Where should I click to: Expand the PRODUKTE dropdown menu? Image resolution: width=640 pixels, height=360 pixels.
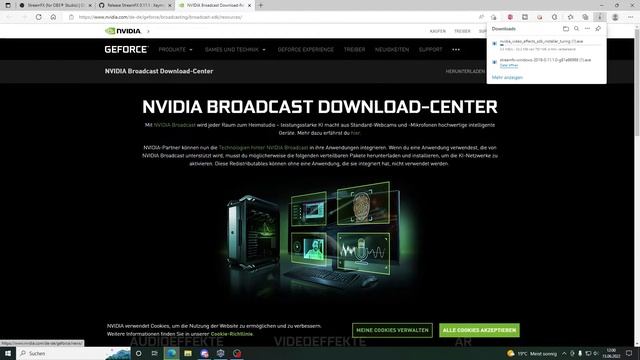(176, 49)
